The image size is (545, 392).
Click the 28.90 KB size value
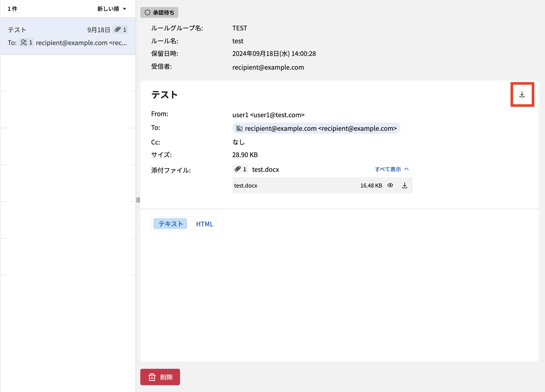click(x=245, y=155)
